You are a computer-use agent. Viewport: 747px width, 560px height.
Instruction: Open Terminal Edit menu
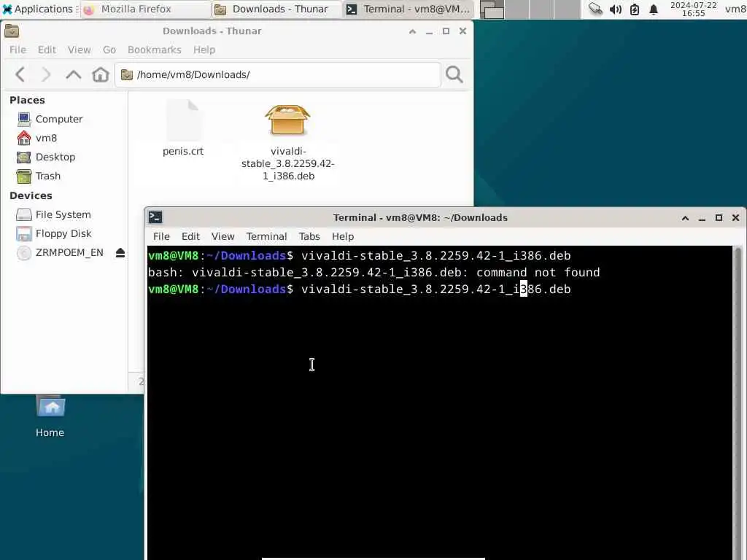tap(190, 237)
